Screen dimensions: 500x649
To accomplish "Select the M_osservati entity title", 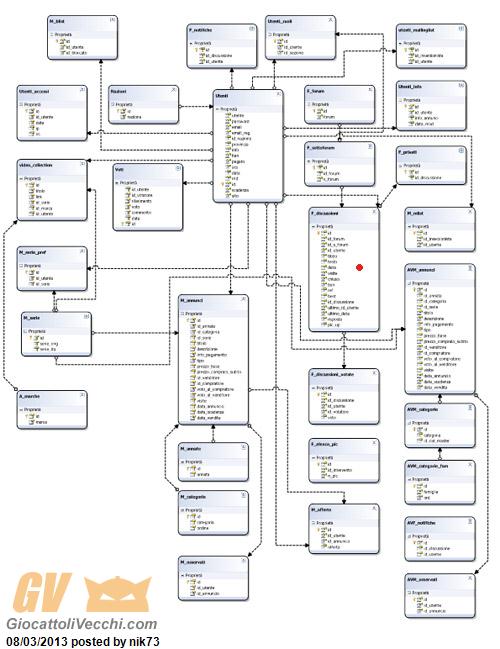I will [x=192, y=562].
